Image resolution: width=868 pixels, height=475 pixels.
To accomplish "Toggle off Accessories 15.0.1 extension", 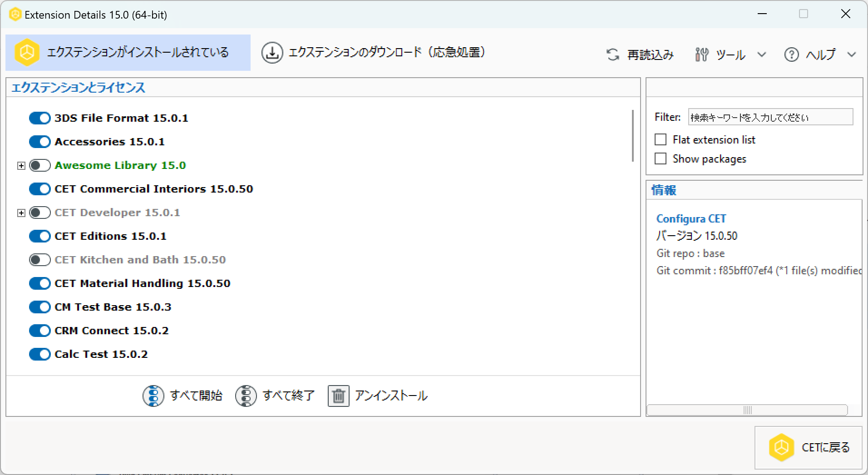I will 40,142.
